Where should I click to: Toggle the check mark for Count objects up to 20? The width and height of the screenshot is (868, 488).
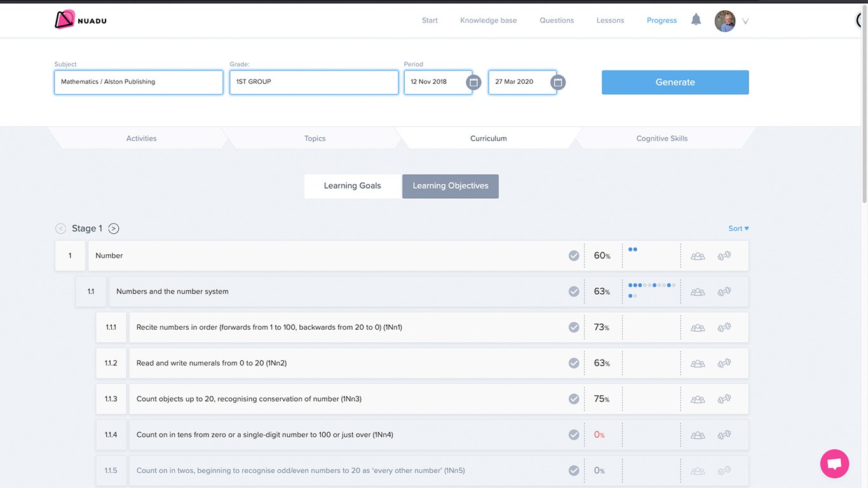tap(574, 399)
